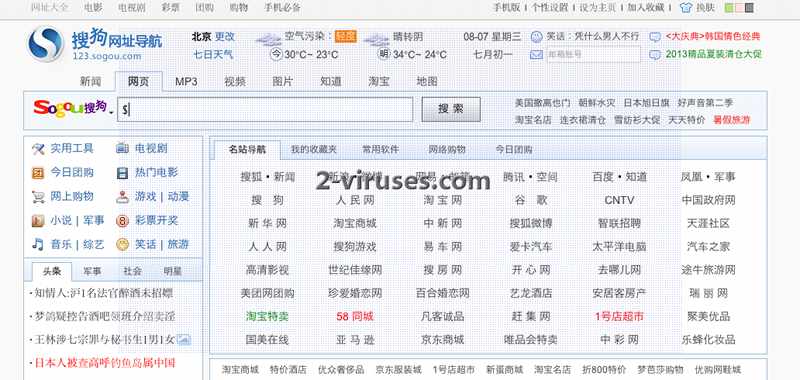Image resolution: width=800 pixels, height=380 pixels.
Task: Open the 特价酒店 link in the bottom row
Action: [x=288, y=370]
